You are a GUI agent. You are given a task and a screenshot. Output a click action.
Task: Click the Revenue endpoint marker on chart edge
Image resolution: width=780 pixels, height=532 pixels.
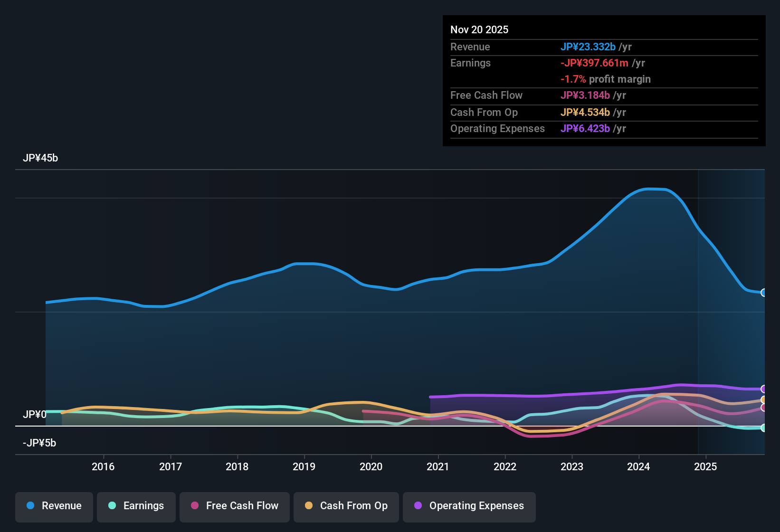(763, 293)
